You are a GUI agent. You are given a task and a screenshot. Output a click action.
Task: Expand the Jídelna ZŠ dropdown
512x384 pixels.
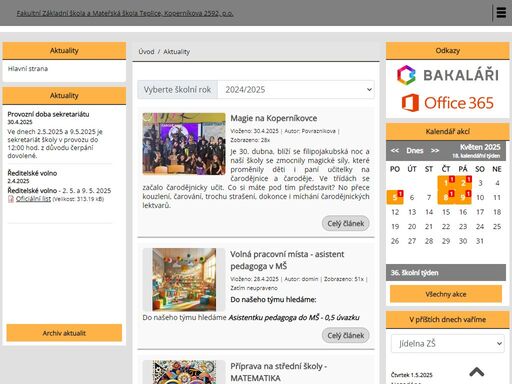pos(448,343)
